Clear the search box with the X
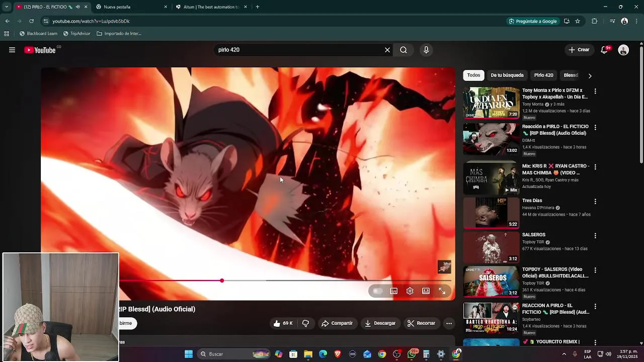This screenshot has height=362, width=644. pos(387,50)
